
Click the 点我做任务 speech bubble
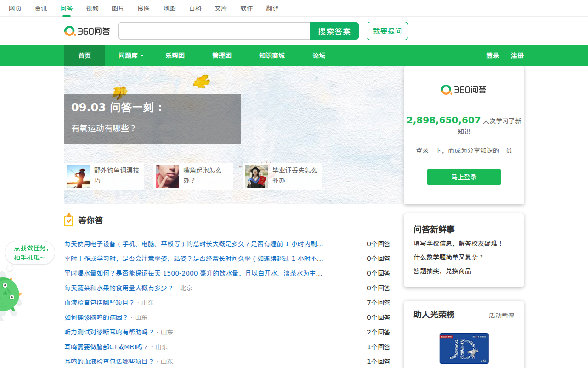[x=30, y=253]
